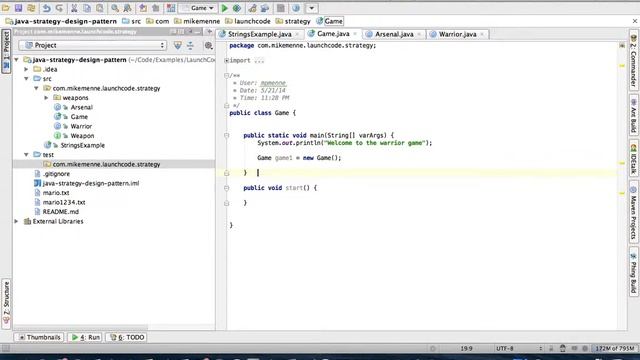The height and width of the screenshot is (360, 640).
Task: Click the stop square toolbar icon
Action: point(280,8)
